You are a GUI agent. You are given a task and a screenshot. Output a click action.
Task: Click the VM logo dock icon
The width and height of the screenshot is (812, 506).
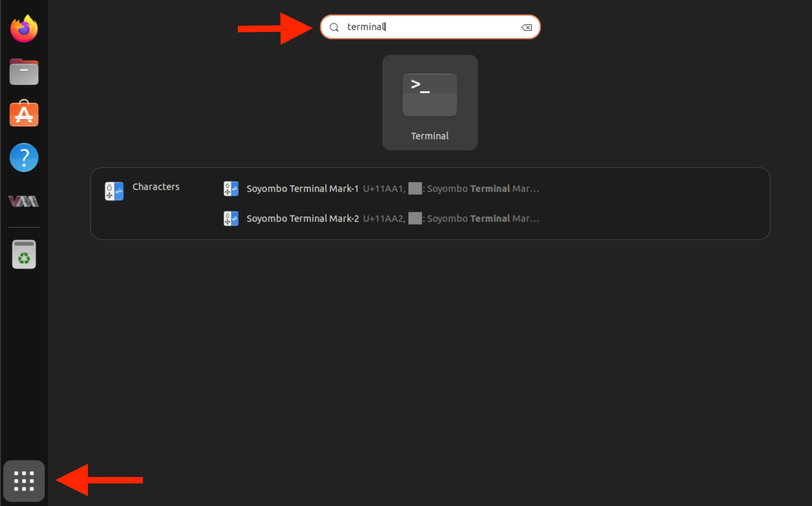click(24, 201)
